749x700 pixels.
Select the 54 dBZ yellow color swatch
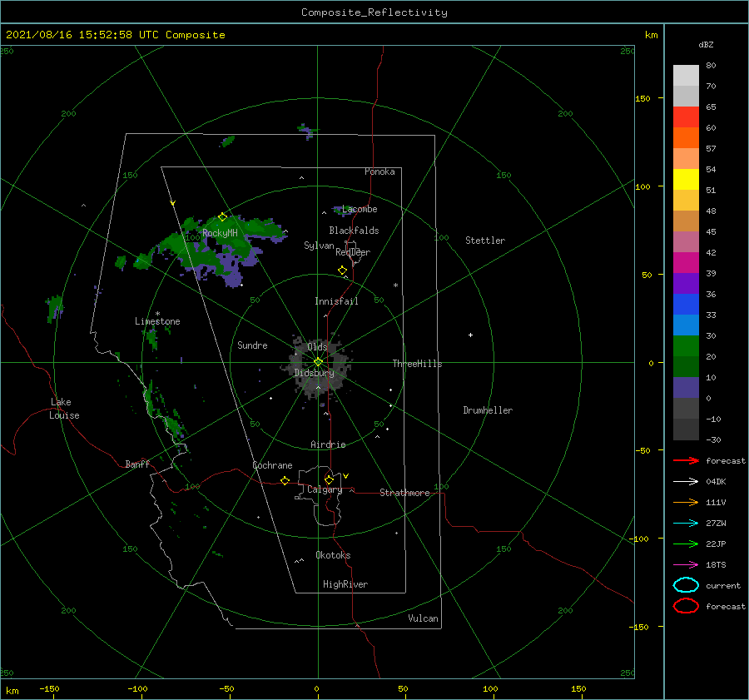point(686,179)
